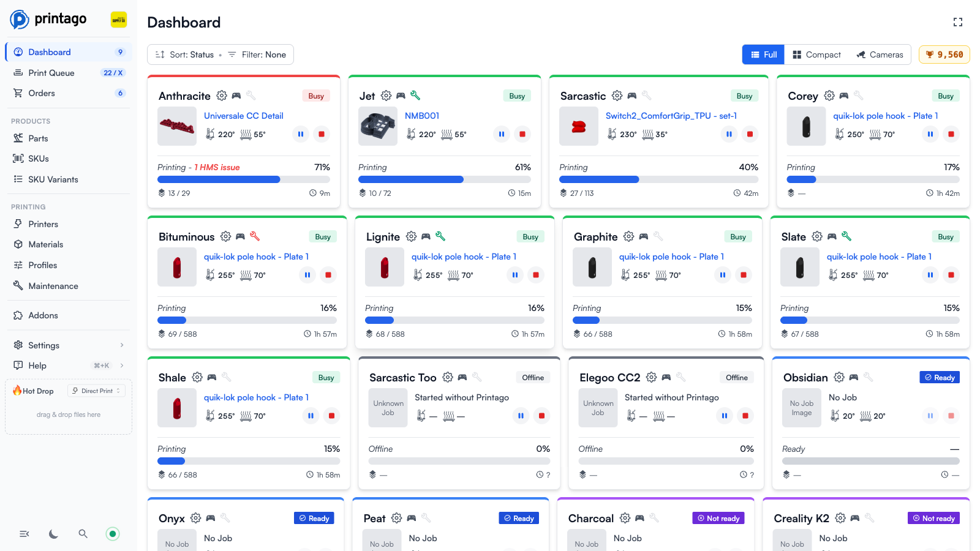Open Parts under Products
The width and height of the screenshot is (980, 551).
point(69,138)
